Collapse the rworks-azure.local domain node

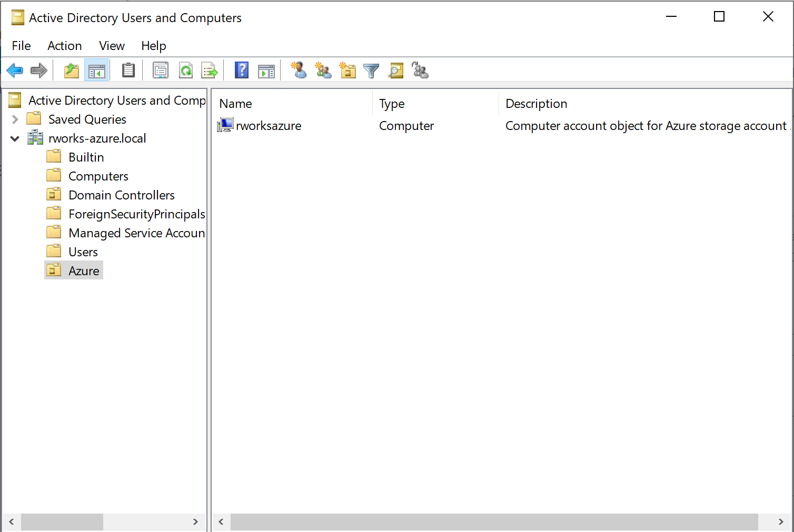15,138
